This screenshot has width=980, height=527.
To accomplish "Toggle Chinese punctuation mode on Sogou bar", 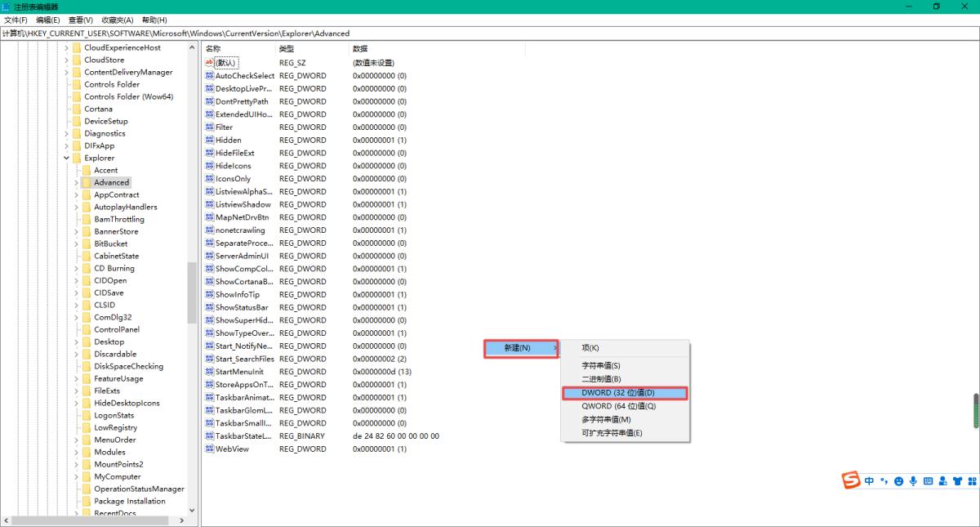I will tap(884, 482).
